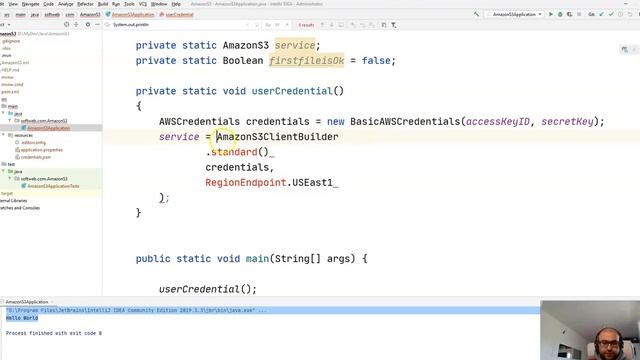Click the main breadcrumb in navigation bar
This screenshot has width=640, height=360.
point(20,15)
